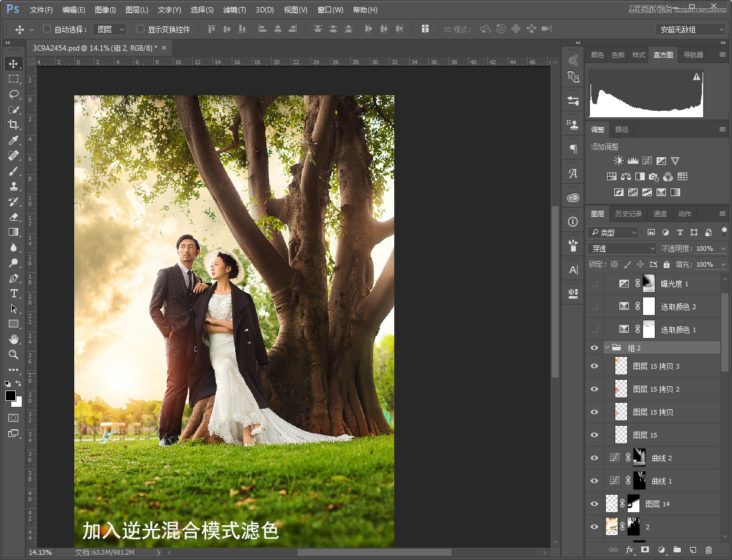Select the Horizontal Type tool
The height and width of the screenshot is (560, 732).
[x=14, y=293]
